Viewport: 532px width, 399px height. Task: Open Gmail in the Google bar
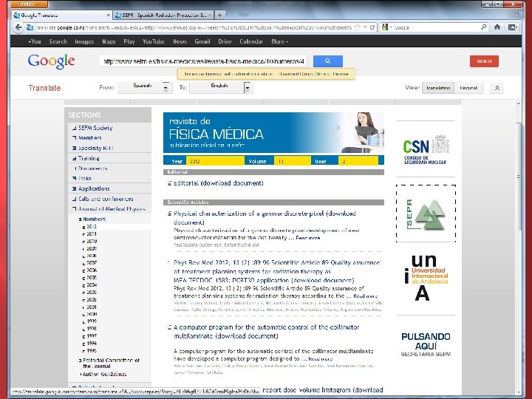202,41
